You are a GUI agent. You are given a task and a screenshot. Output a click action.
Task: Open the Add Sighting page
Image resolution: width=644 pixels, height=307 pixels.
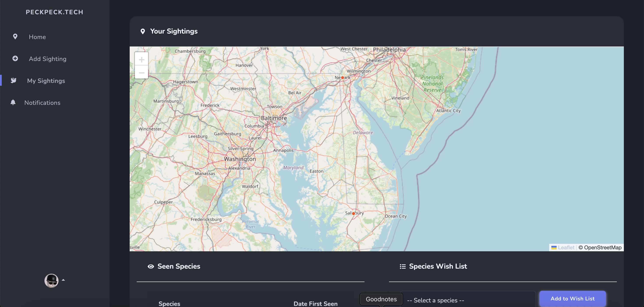coord(48,59)
